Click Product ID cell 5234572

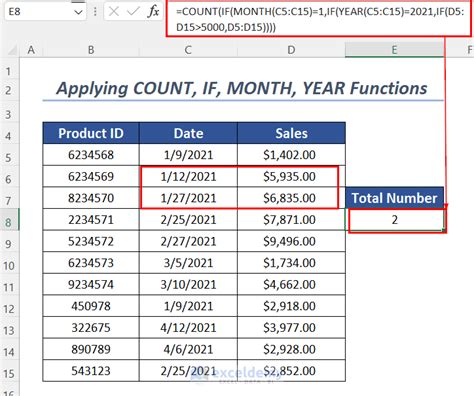point(91,241)
